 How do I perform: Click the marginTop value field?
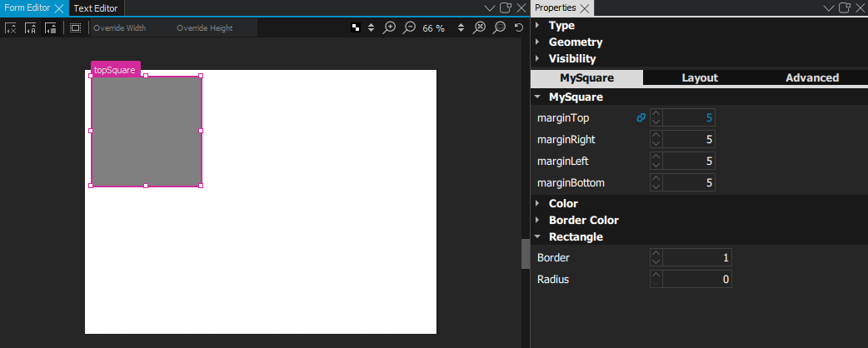click(x=689, y=118)
